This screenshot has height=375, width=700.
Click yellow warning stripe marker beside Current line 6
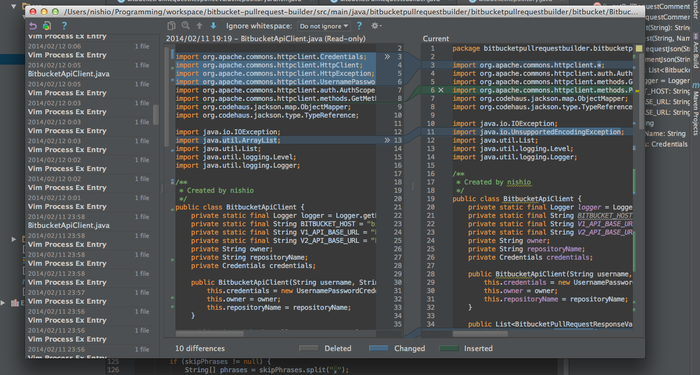click(638, 91)
